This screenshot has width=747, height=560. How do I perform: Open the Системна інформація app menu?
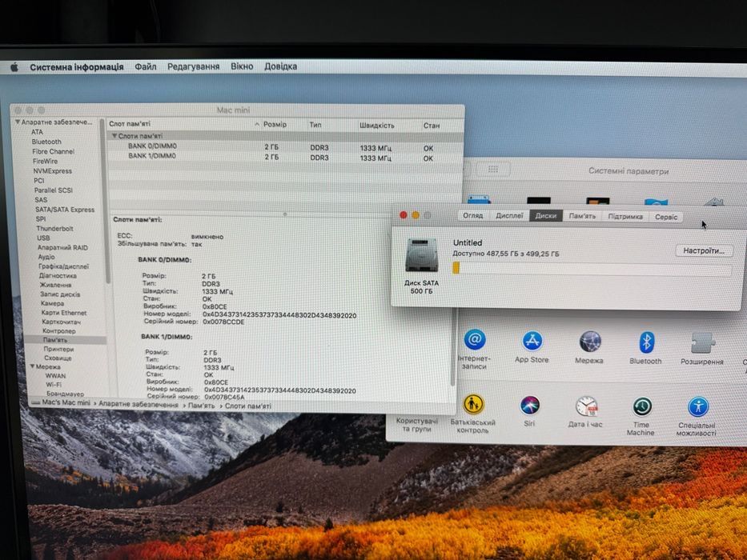click(77, 67)
